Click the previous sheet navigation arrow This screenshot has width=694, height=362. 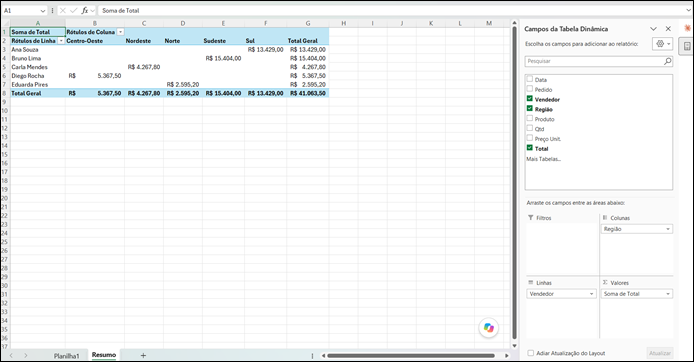coord(12,355)
